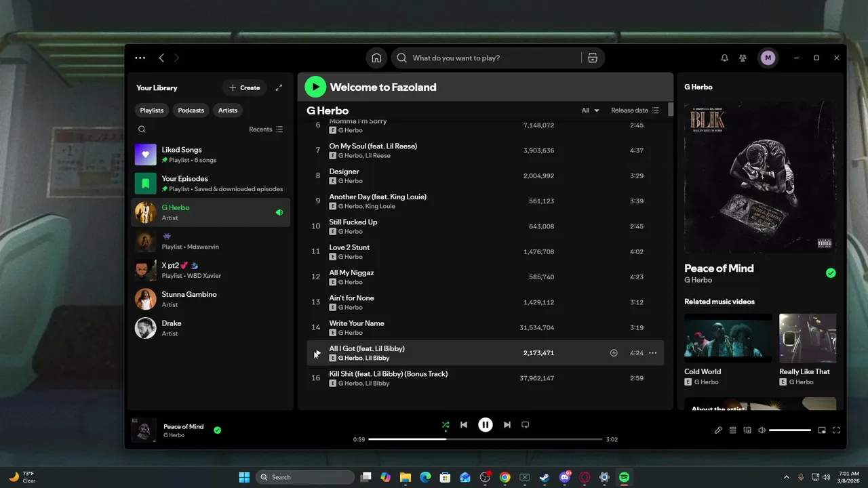Open the play Queue
The height and width of the screenshot is (488, 868).
point(732,430)
